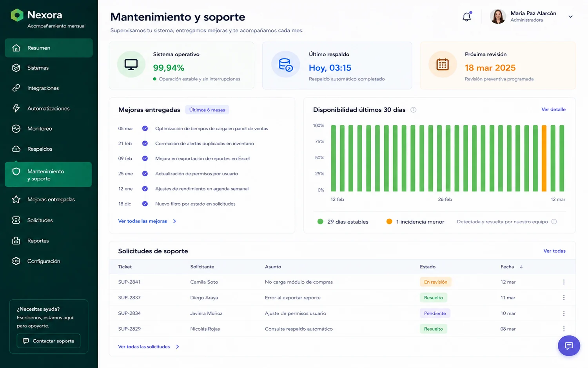Open the floating chat bubble button
The height and width of the screenshot is (368, 588).
point(569,346)
